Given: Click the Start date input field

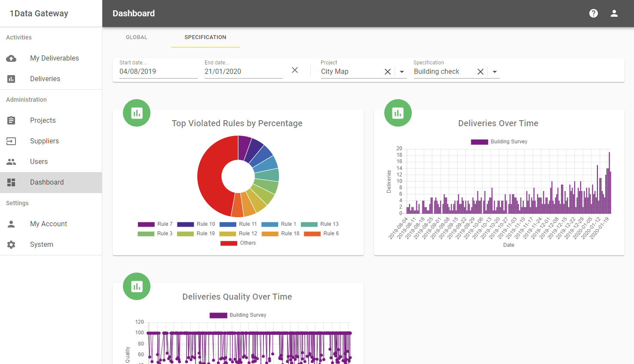Looking at the screenshot, I should pos(158,72).
